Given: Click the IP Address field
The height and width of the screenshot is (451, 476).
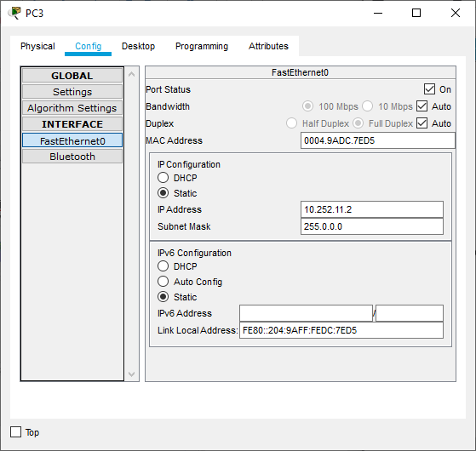Looking at the screenshot, I should tap(372, 209).
